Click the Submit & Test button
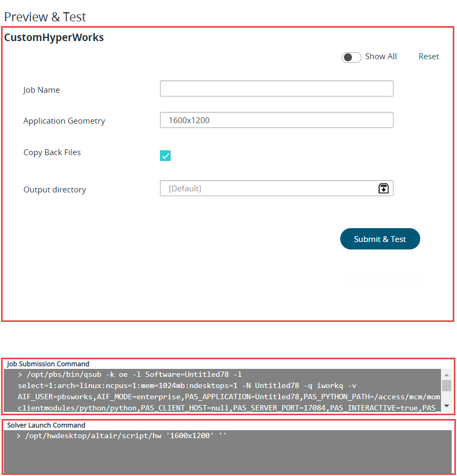457x476 pixels. tap(380, 239)
